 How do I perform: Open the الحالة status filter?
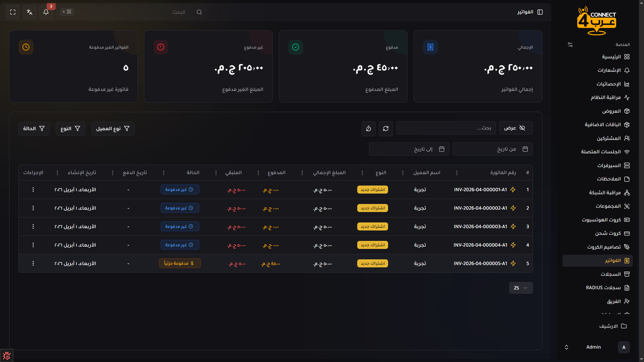(x=34, y=128)
